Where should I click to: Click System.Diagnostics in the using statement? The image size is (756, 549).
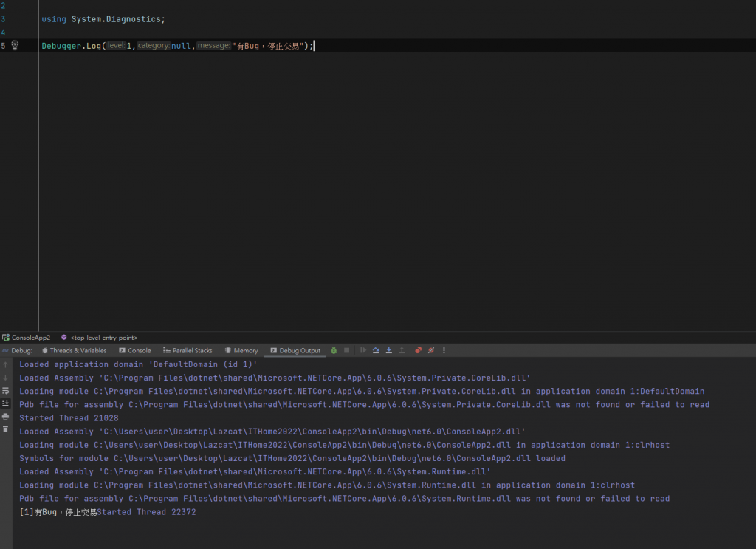pyautogui.click(x=116, y=19)
